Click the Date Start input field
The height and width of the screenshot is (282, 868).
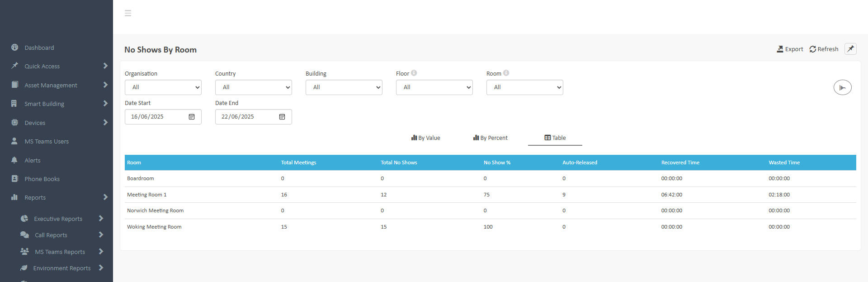tap(163, 117)
